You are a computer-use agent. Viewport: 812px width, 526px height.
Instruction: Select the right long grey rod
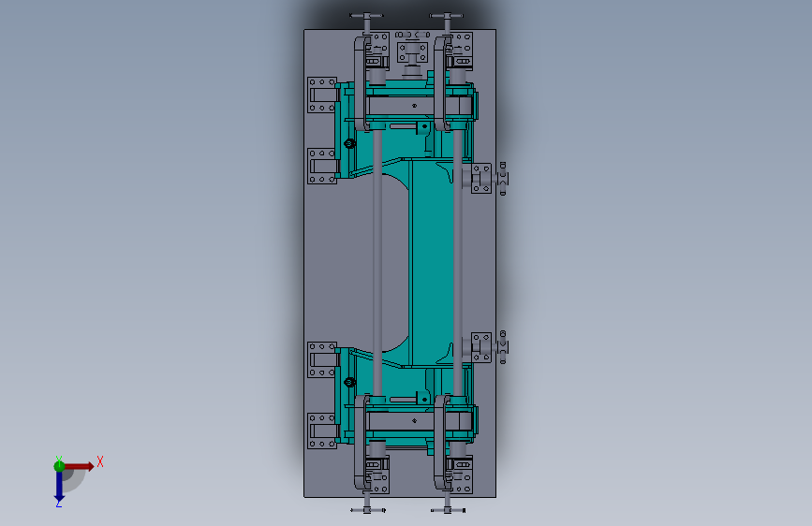pos(458,263)
